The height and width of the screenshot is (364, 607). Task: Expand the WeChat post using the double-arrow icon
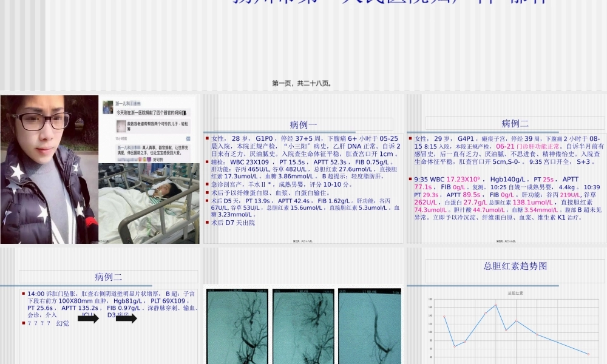188,138
